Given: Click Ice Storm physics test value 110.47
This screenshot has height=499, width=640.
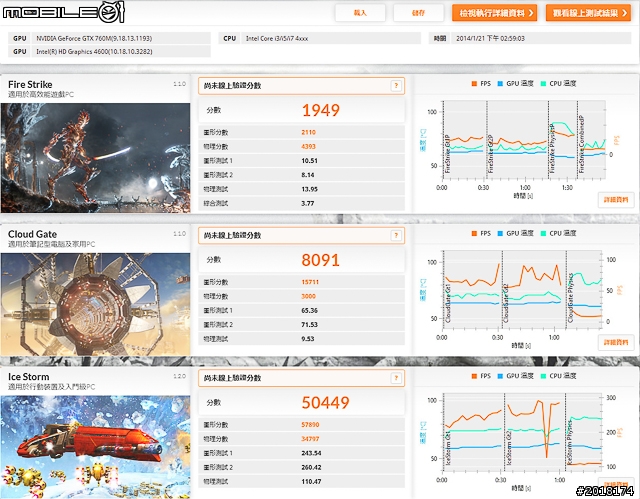Looking at the screenshot, I should 311,481.
